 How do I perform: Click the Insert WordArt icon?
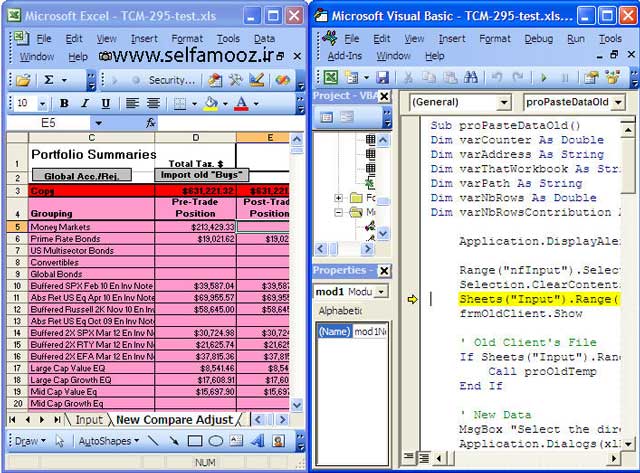pyautogui.click(x=258, y=441)
